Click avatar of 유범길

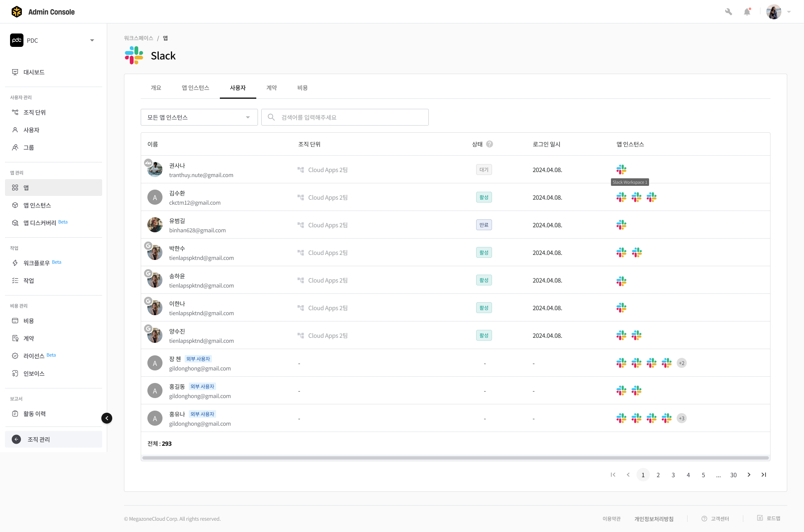coord(155,225)
